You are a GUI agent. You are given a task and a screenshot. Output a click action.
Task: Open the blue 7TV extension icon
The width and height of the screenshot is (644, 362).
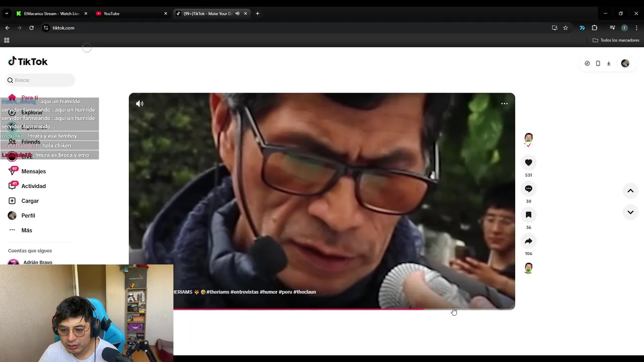[x=582, y=28]
